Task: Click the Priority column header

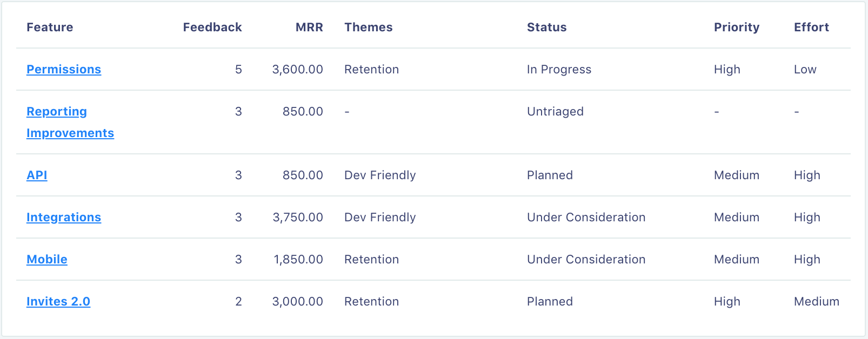Action: 737,27
